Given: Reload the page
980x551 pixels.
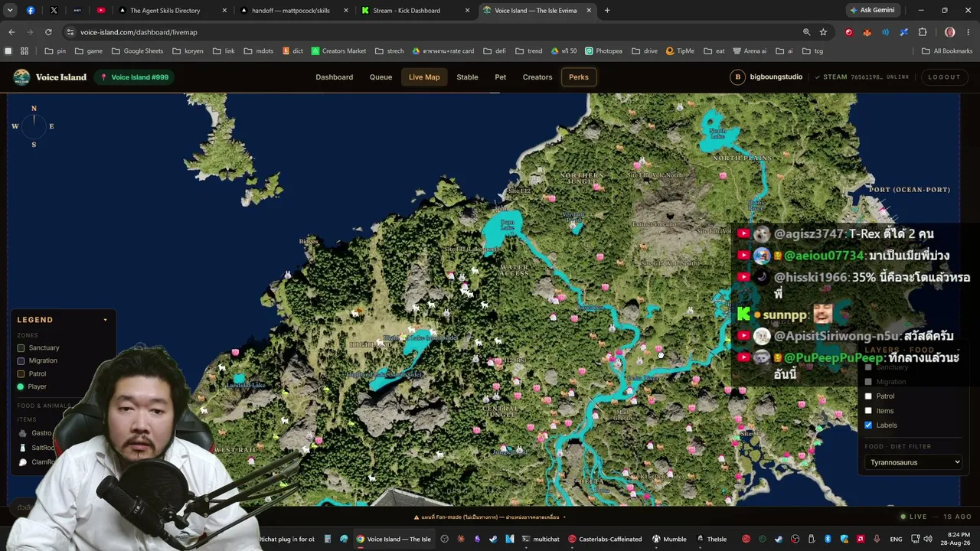Looking at the screenshot, I should 48,32.
